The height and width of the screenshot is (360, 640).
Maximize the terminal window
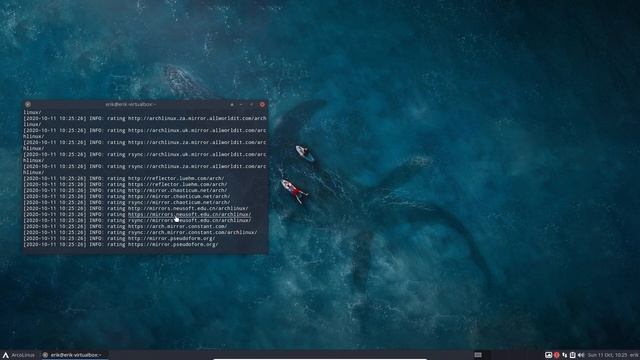point(251,104)
